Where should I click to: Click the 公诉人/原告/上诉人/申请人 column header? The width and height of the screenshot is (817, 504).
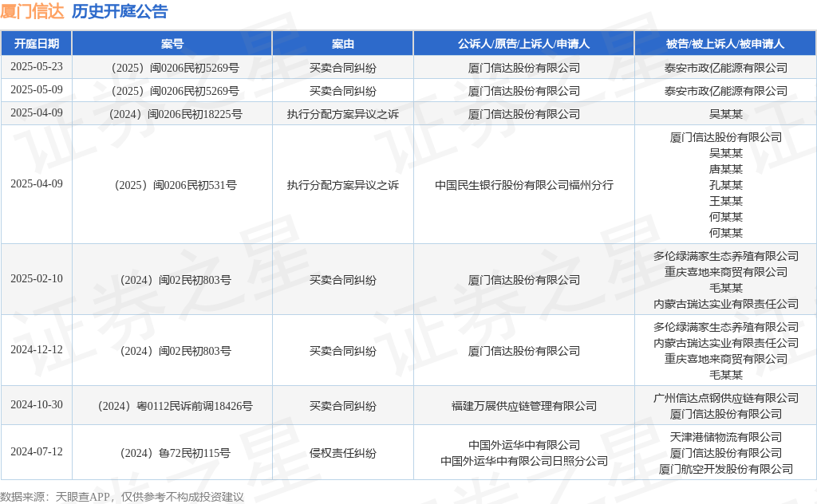(523, 44)
